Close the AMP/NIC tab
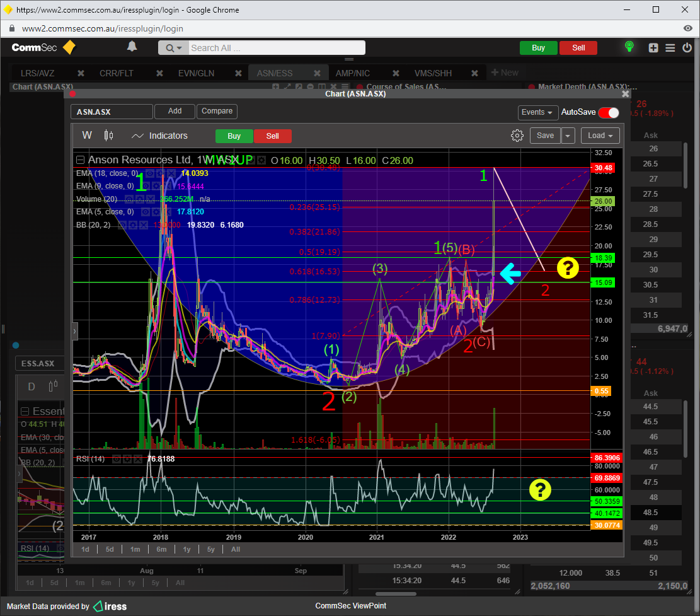 tap(396, 73)
